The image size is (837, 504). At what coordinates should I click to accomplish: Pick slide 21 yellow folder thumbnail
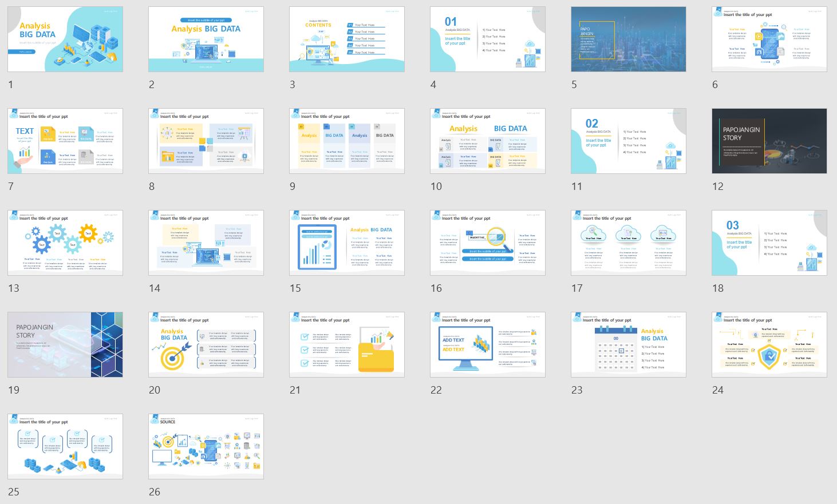347,344
